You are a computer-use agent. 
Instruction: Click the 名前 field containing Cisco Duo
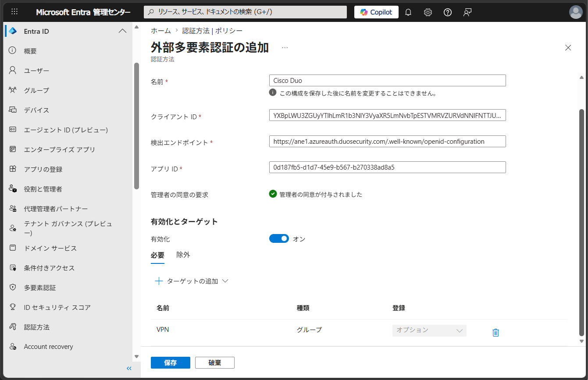click(x=388, y=81)
